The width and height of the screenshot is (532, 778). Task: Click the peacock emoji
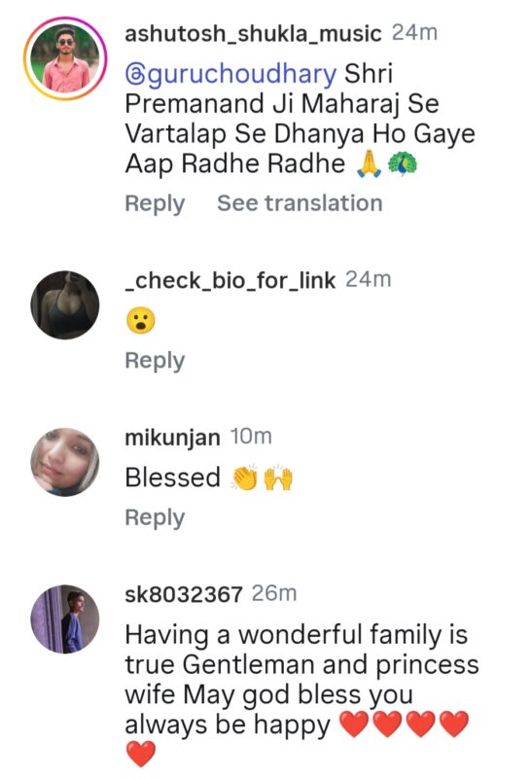403,164
